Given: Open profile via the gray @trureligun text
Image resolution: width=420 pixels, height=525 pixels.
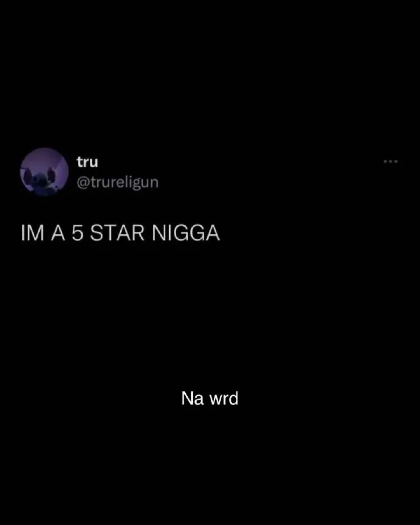Looking at the screenshot, I should (x=118, y=183).
